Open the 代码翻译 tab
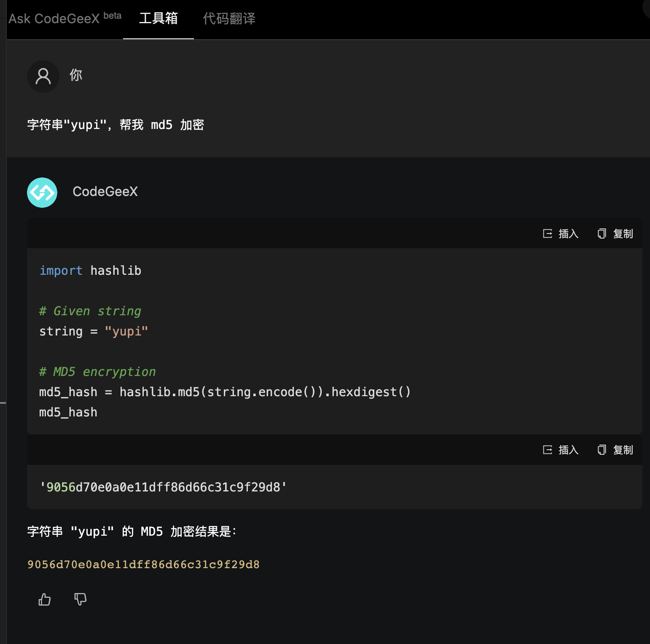Image resolution: width=650 pixels, height=644 pixels. (x=229, y=19)
